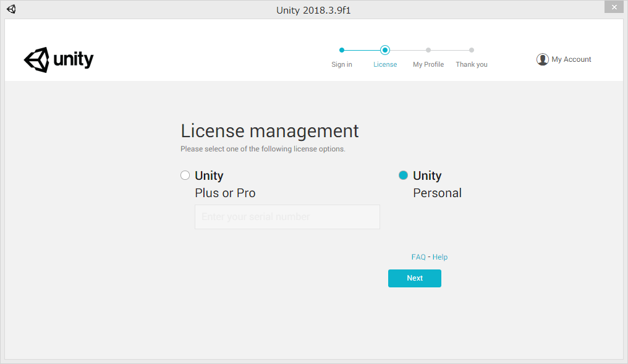Open My Account avatar icon
The width and height of the screenshot is (628, 364).
[542, 59]
